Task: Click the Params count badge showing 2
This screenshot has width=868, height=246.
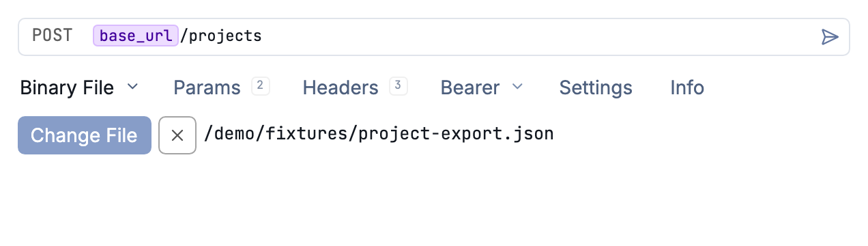Action: [x=260, y=86]
